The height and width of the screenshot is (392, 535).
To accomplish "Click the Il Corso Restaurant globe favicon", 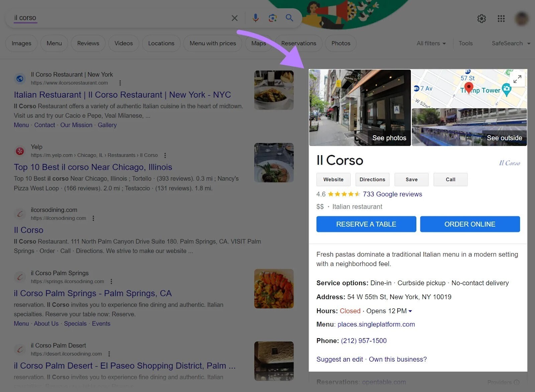I will (x=20, y=79).
